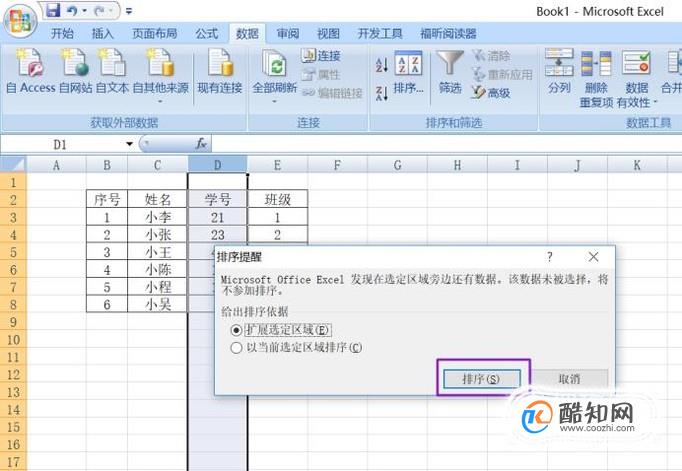Open the 审阅 tab
Image resolution: width=682 pixels, height=471 pixels.
click(x=288, y=33)
